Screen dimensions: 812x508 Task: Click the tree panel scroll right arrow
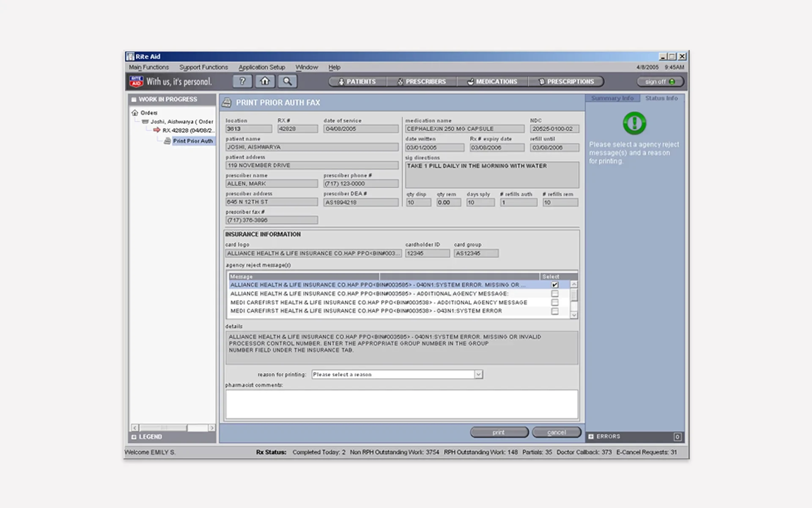pos(212,428)
